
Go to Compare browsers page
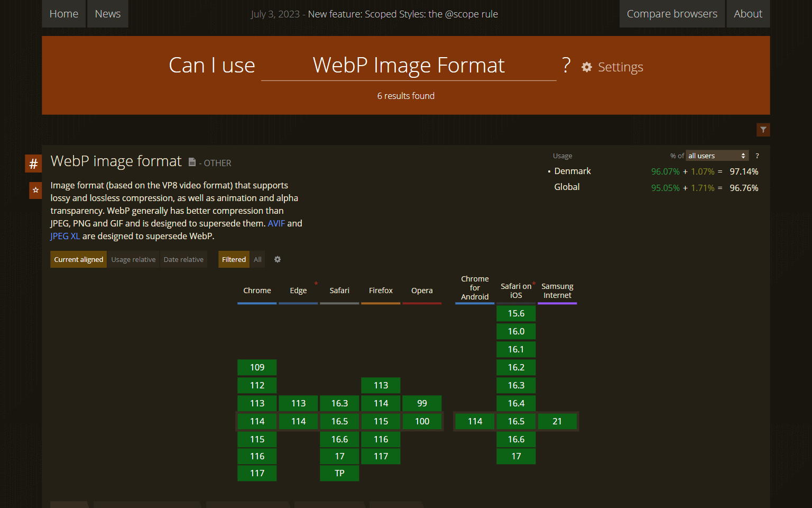(672, 14)
